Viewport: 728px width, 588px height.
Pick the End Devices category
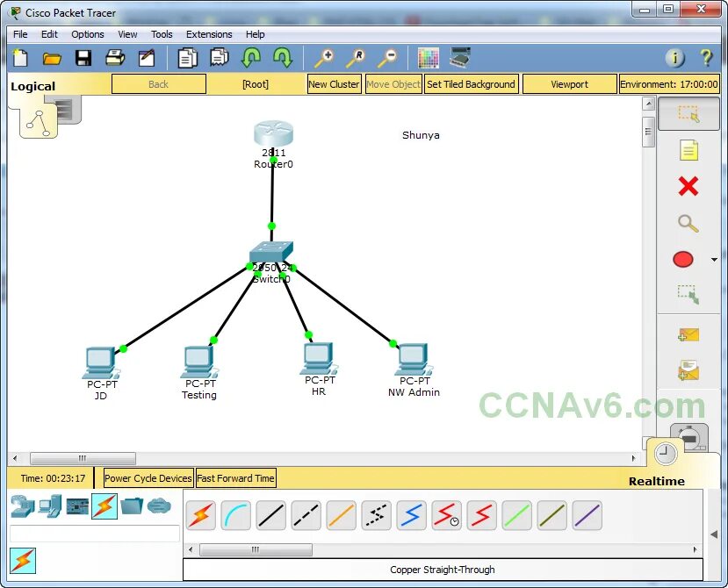[50, 506]
